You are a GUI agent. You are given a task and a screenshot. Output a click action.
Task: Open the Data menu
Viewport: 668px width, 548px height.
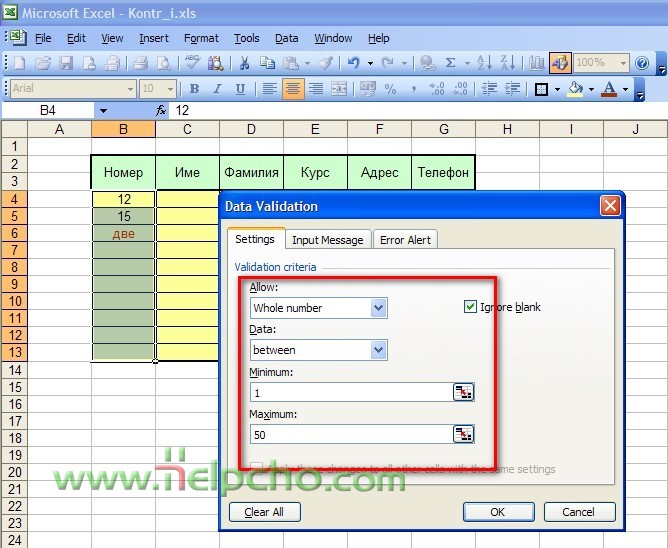tap(286, 38)
